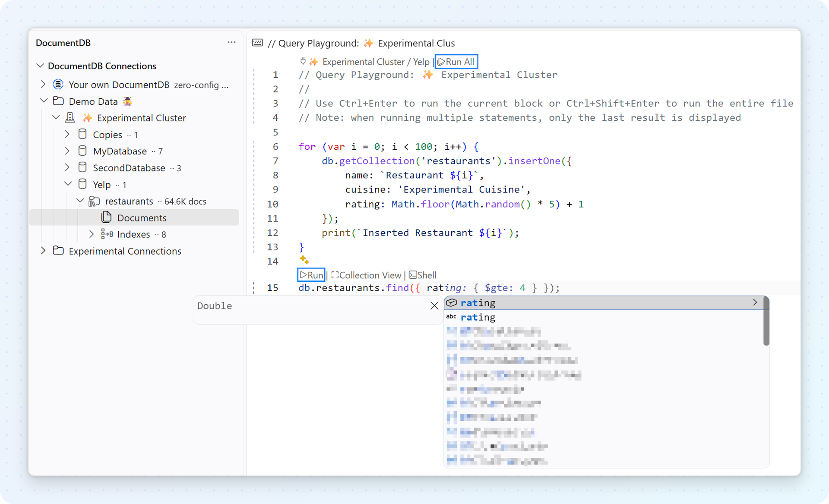Click the Experimental Connections folder icon
829x504 pixels.
pos(58,251)
